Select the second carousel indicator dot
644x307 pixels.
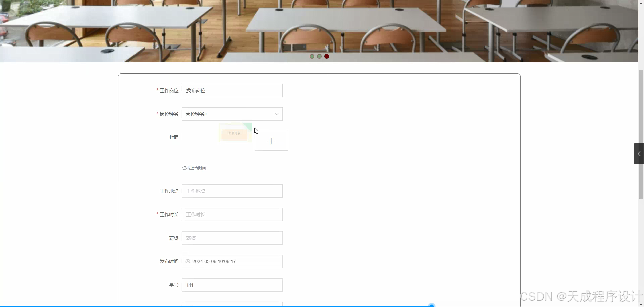(x=319, y=56)
